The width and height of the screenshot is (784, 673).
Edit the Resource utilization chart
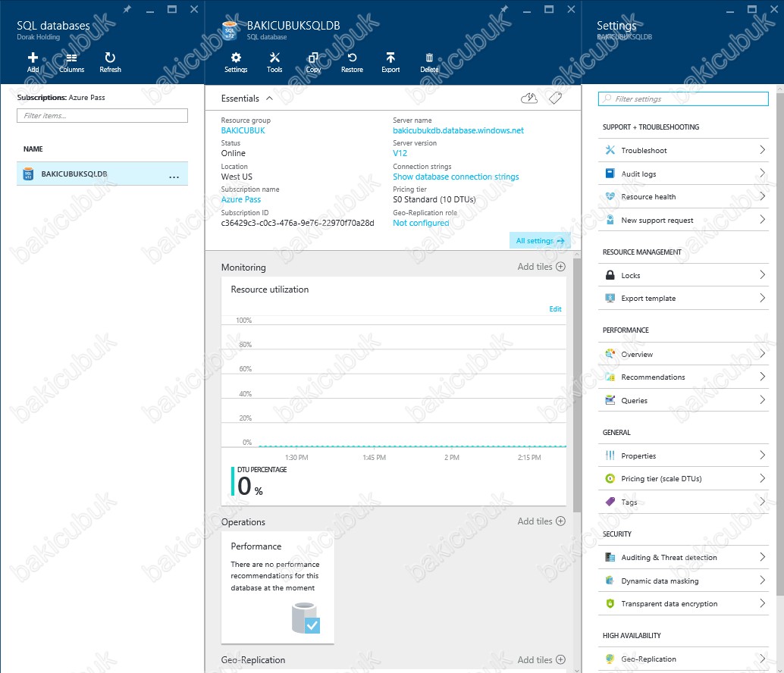click(x=555, y=308)
